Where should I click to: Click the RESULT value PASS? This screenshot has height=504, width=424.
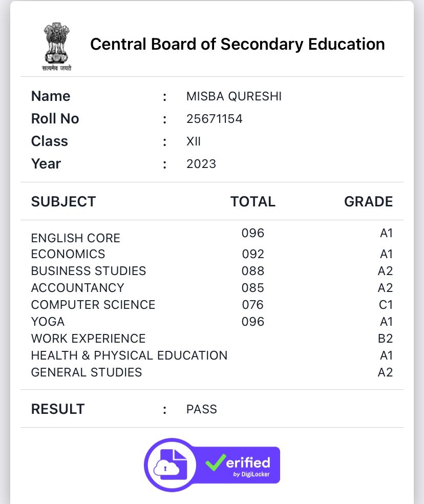click(x=202, y=409)
